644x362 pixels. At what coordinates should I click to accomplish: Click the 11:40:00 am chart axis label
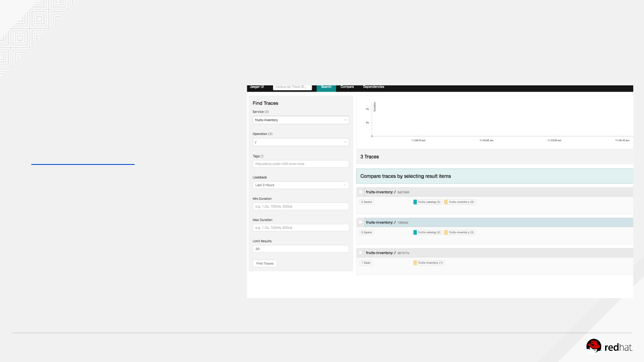tap(486, 140)
